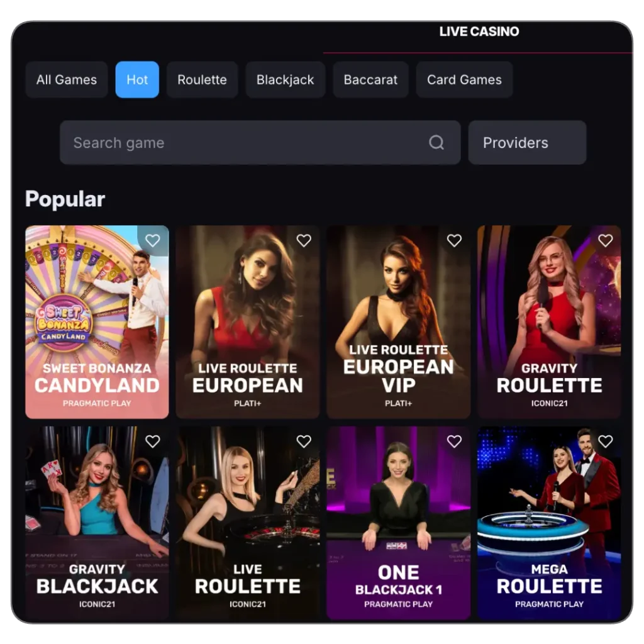Toggle favorite heart on Mega Roulette
This screenshot has height=644, width=644.
click(x=605, y=441)
